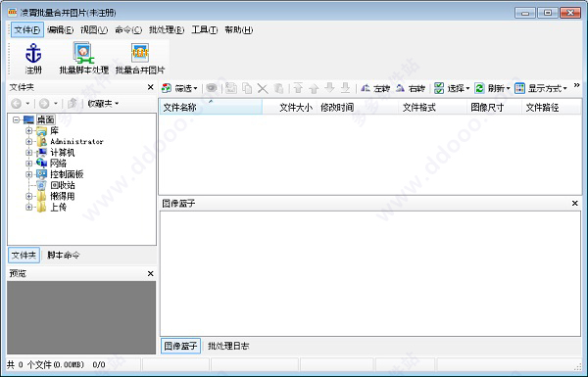The height and width of the screenshot is (377, 588).
Task: Open the 显示方式 view mode dropdown
Action: (541, 88)
